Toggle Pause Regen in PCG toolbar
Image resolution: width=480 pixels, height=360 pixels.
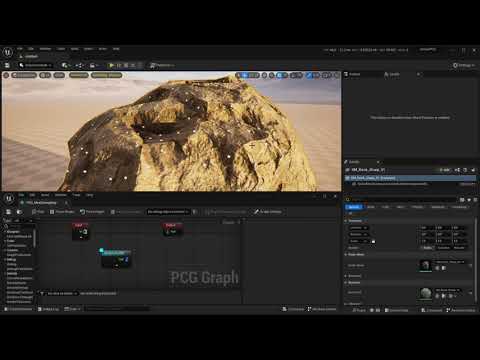point(62,212)
